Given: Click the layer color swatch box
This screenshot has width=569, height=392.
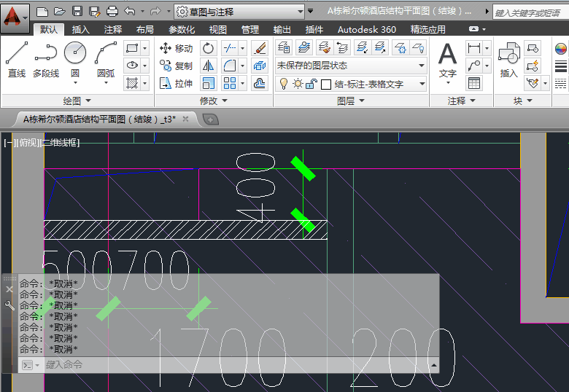Looking at the screenshot, I should 325,84.
